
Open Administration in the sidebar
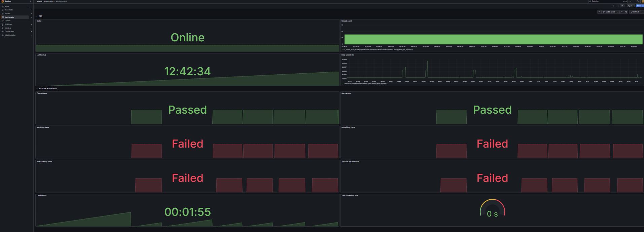click(10, 35)
